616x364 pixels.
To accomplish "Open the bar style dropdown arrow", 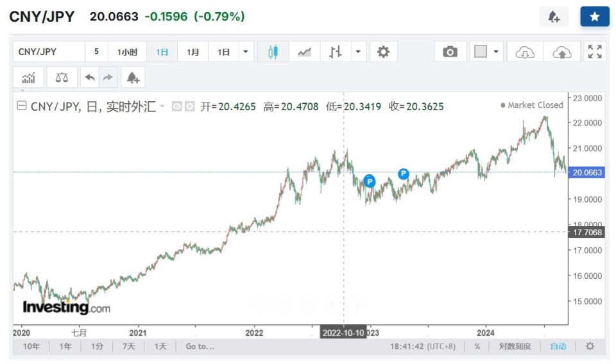I will [358, 52].
